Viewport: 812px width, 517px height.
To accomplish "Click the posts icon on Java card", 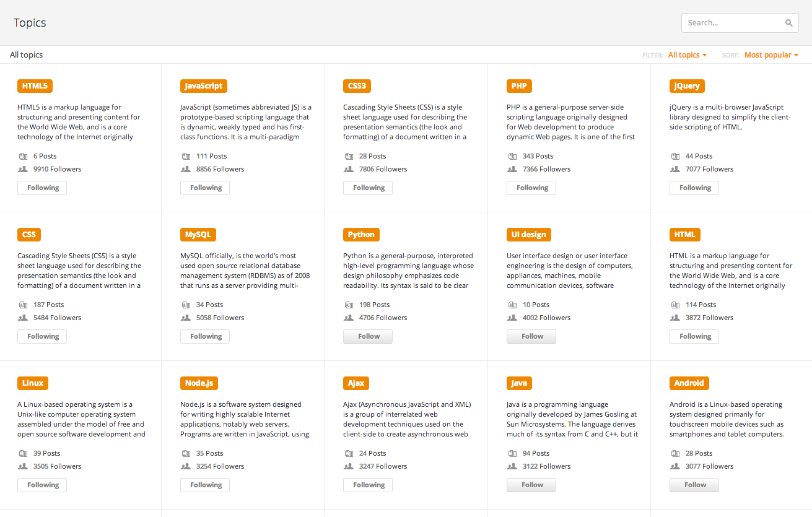I will 512,453.
